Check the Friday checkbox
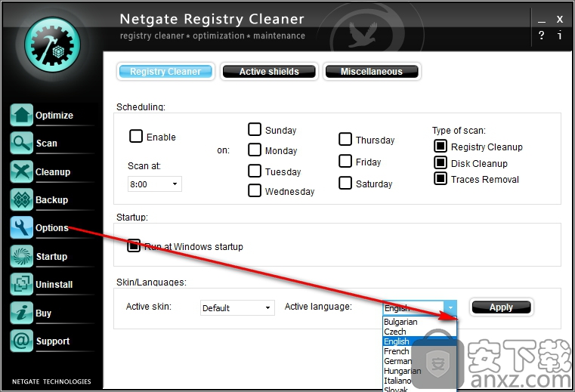 click(345, 161)
